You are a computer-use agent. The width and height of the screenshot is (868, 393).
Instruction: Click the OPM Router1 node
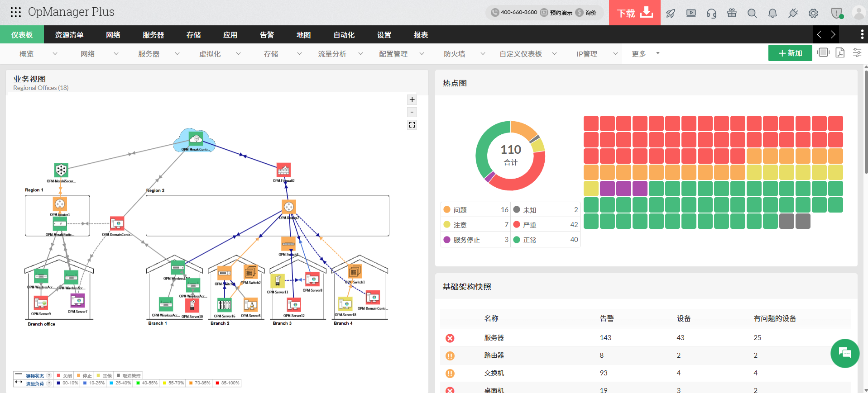(60, 204)
